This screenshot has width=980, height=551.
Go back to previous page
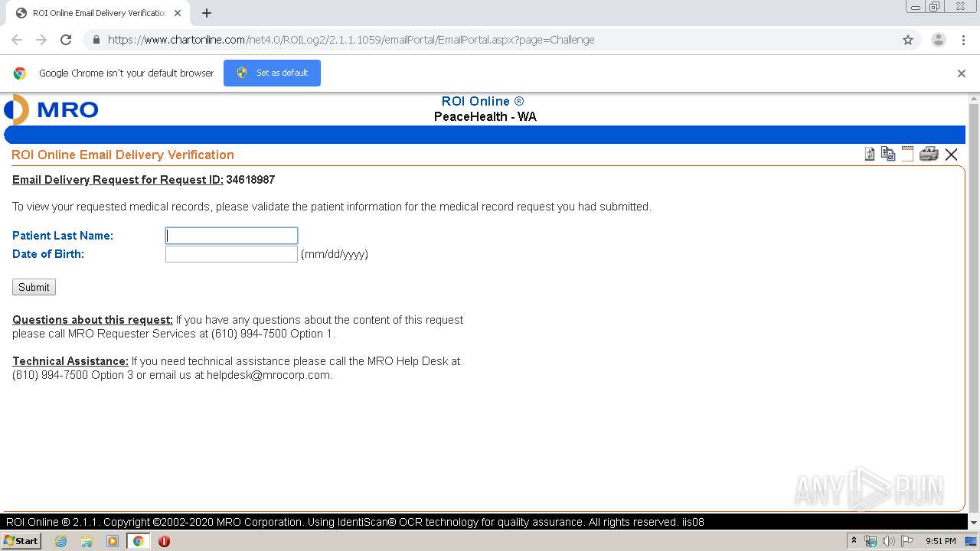[x=17, y=40]
